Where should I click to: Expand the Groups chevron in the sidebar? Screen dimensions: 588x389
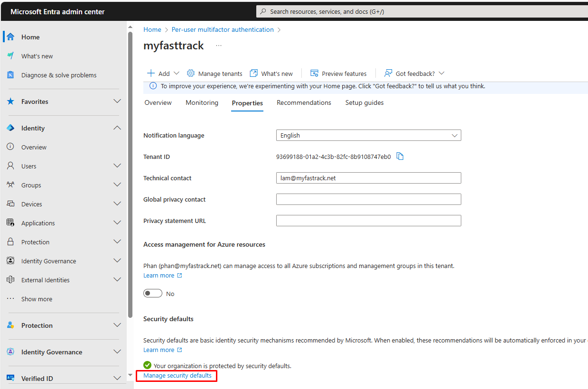(117, 185)
